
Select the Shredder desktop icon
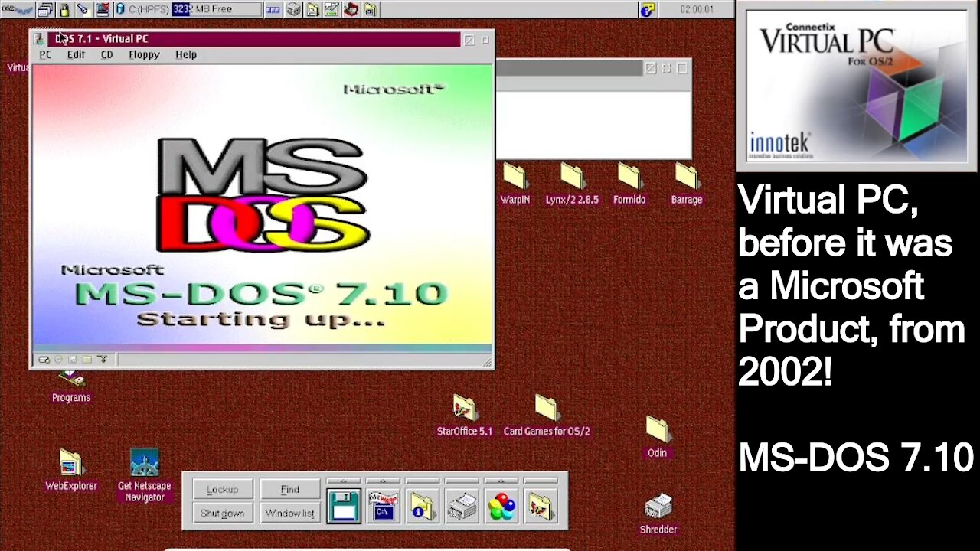pyautogui.click(x=658, y=514)
